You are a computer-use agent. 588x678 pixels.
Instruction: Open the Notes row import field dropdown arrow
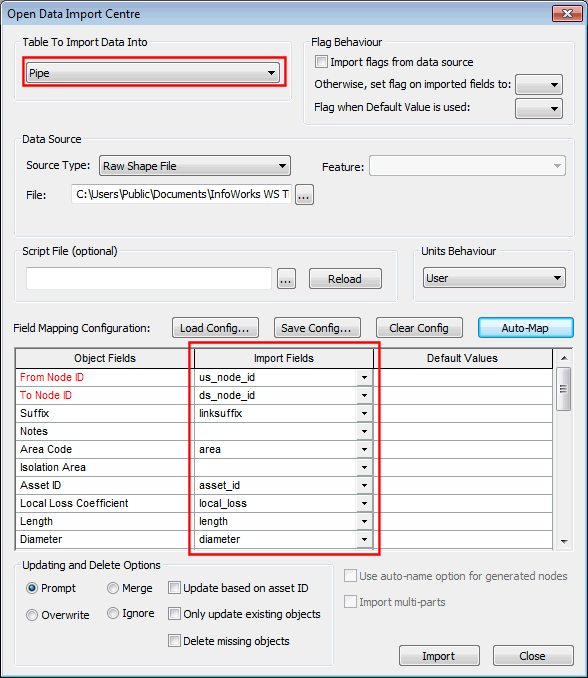point(364,432)
